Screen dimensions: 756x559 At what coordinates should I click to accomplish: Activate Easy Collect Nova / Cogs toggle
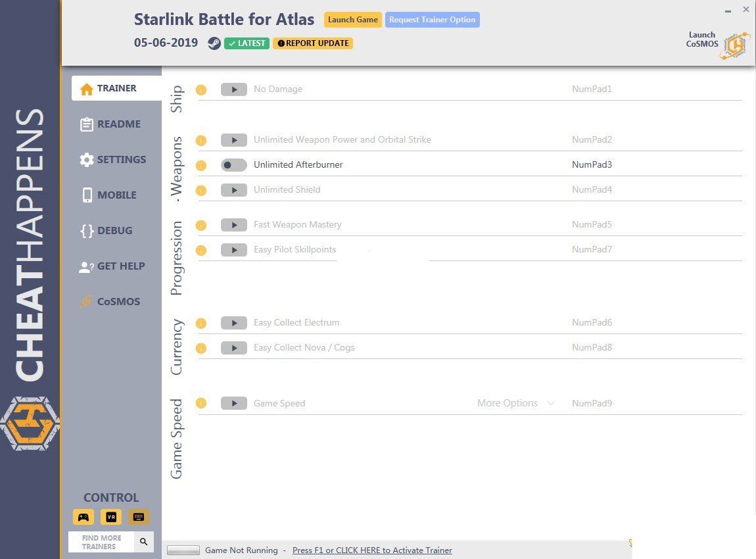(x=234, y=348)
